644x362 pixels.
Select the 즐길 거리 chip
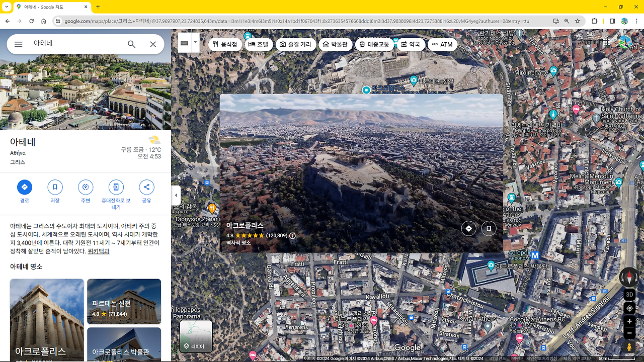click(x=296, y=44)
